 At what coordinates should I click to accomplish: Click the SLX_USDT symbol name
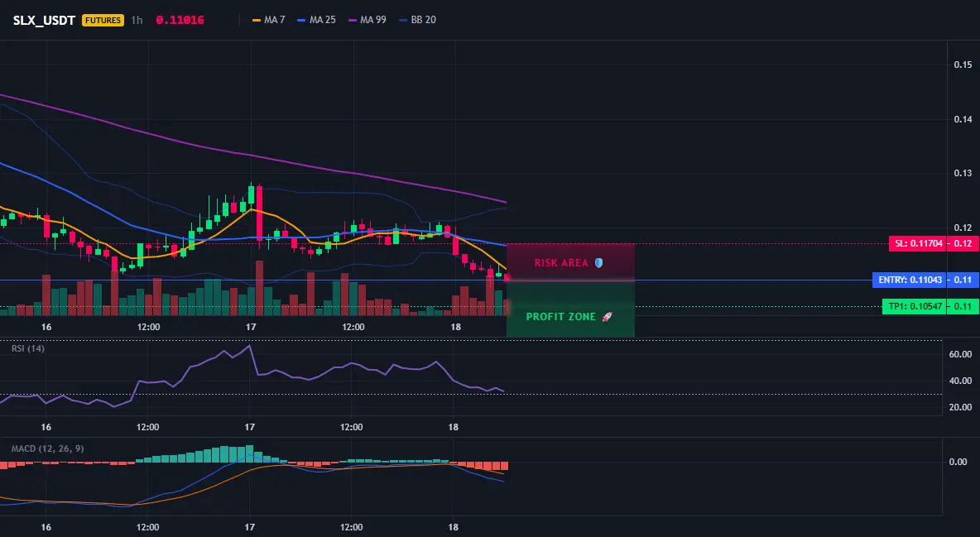pos(45,20)
